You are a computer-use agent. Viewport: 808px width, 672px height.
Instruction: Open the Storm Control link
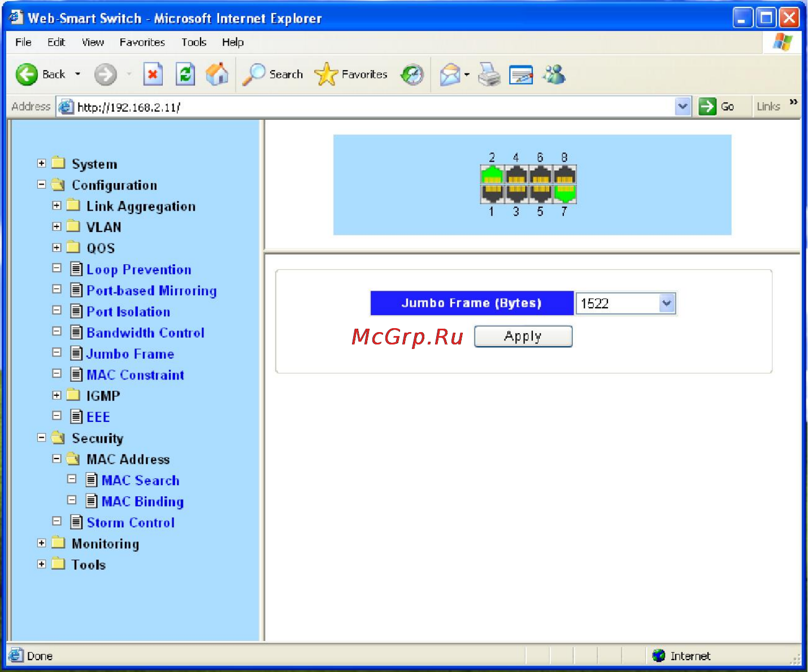tap(131, 522)
